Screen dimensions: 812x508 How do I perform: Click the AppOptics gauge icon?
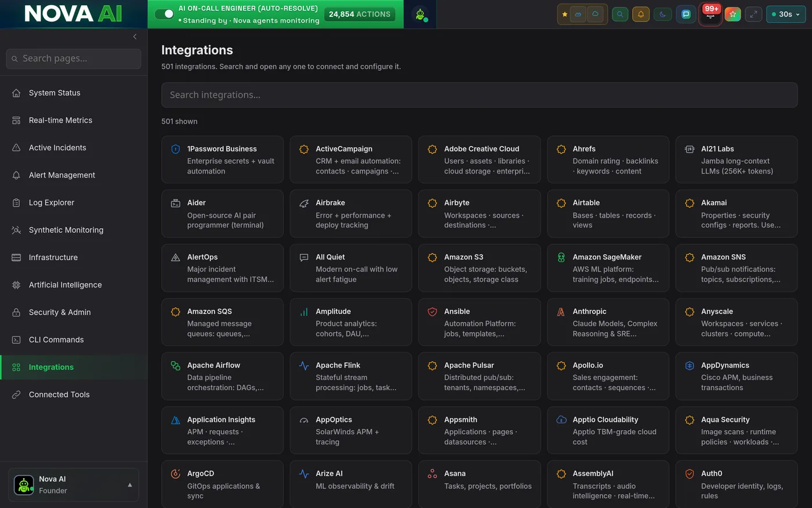point(304,420)
